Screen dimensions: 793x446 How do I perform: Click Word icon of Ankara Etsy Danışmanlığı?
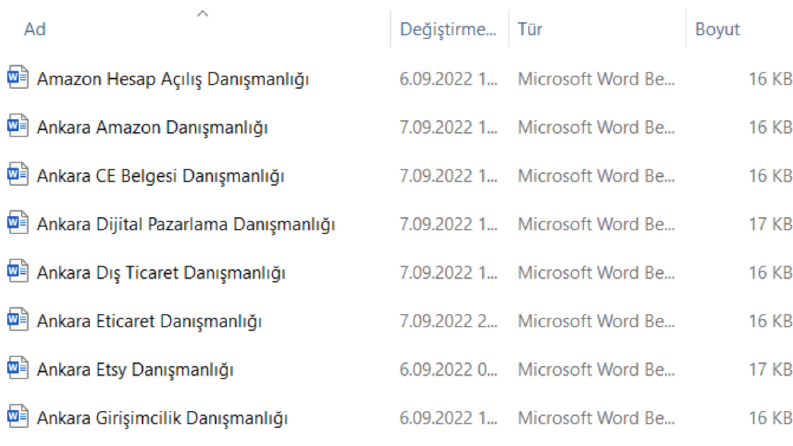pos(18,369)
